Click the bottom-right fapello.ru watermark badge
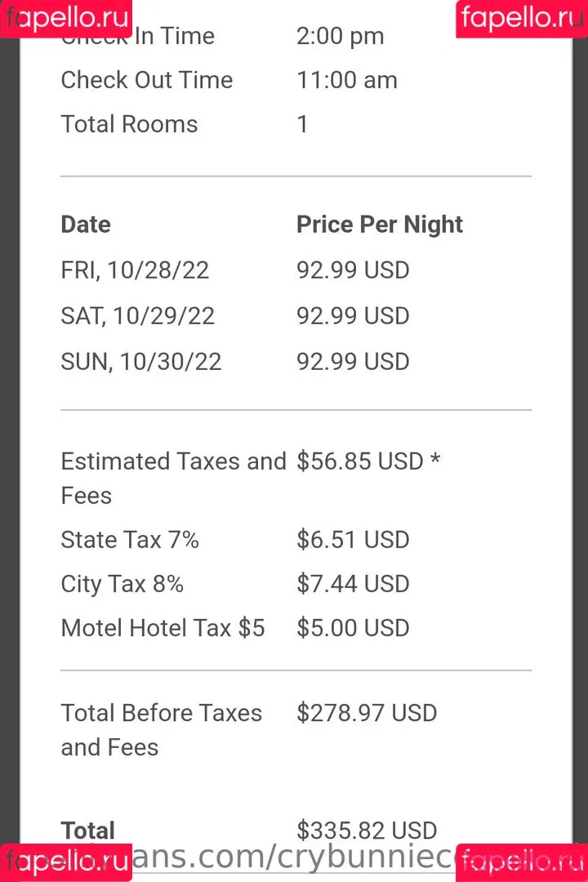Viewport: 588px width, 882px height. 522,863
